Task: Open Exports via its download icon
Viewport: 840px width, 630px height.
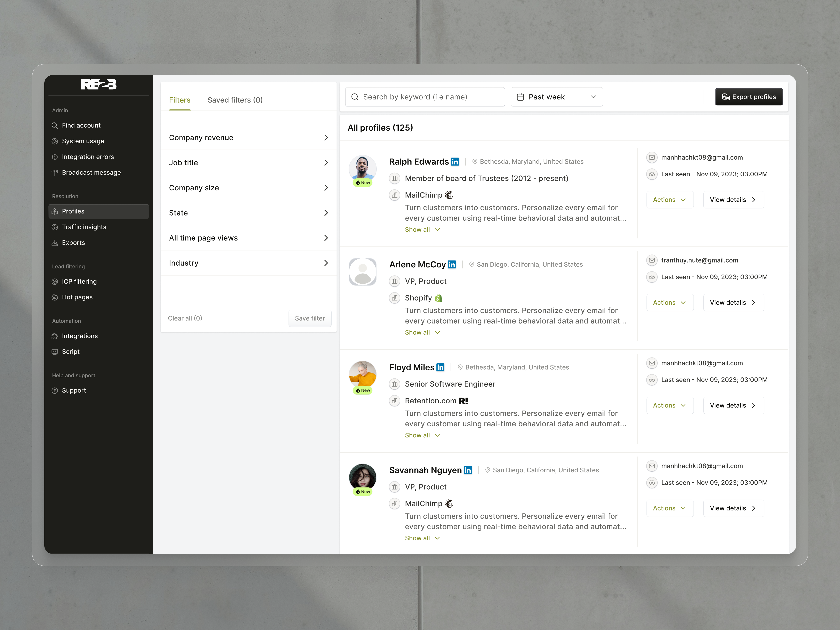Action: coord(55,243)
